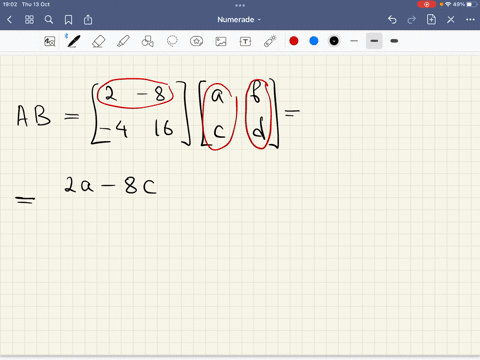Screen dimensions: 480x360
Task: Open the Numerade document title dropdown
Action: point(239,20)
